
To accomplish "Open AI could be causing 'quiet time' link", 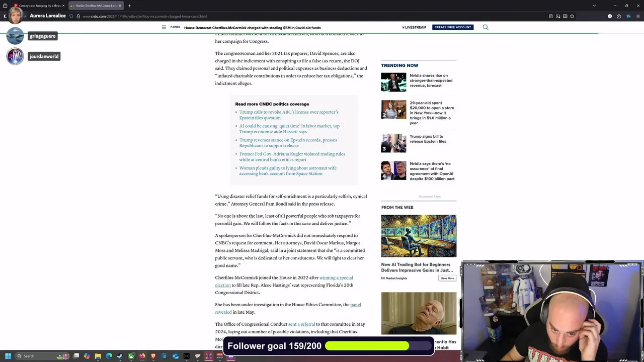I will click(x=289, y=129).
